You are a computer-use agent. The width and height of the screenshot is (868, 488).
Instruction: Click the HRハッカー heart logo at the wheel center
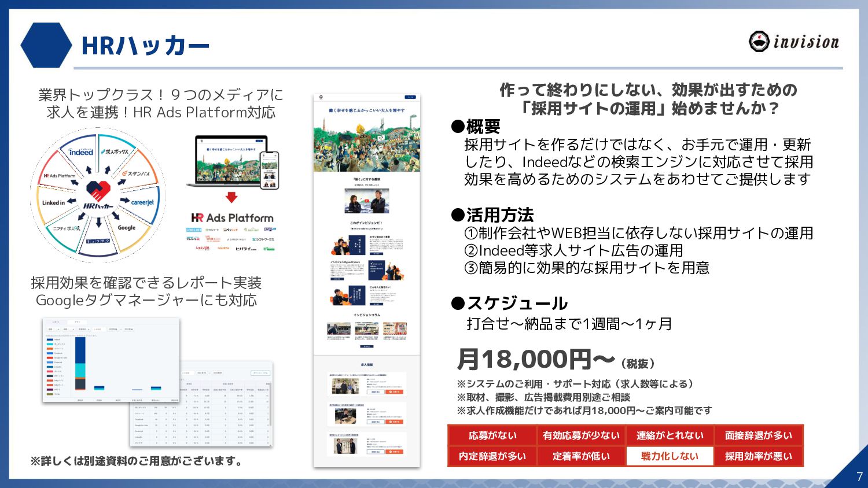click(x=98, y=195)
